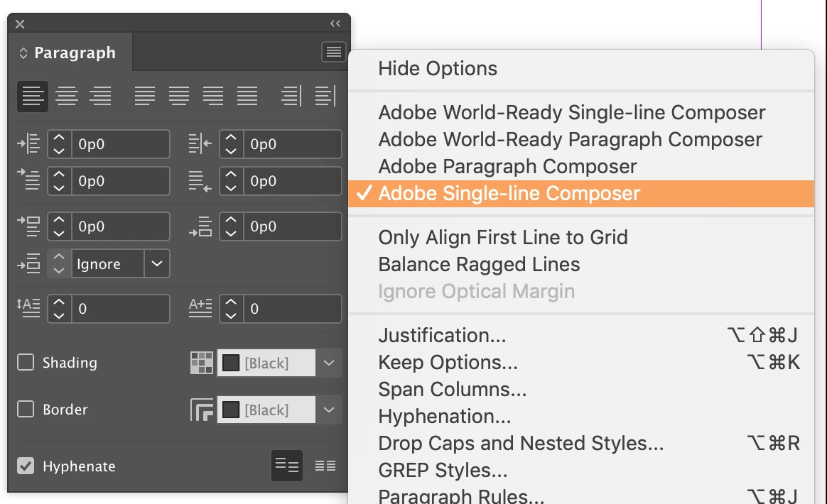Click the Right Indent field
The width and height of the screenshot is (827, 504).
292,144
